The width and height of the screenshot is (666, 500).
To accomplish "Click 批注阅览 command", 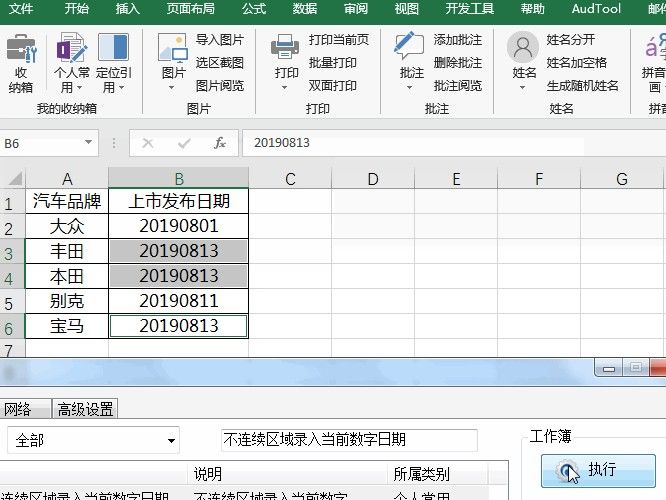I will pos(457,86).
